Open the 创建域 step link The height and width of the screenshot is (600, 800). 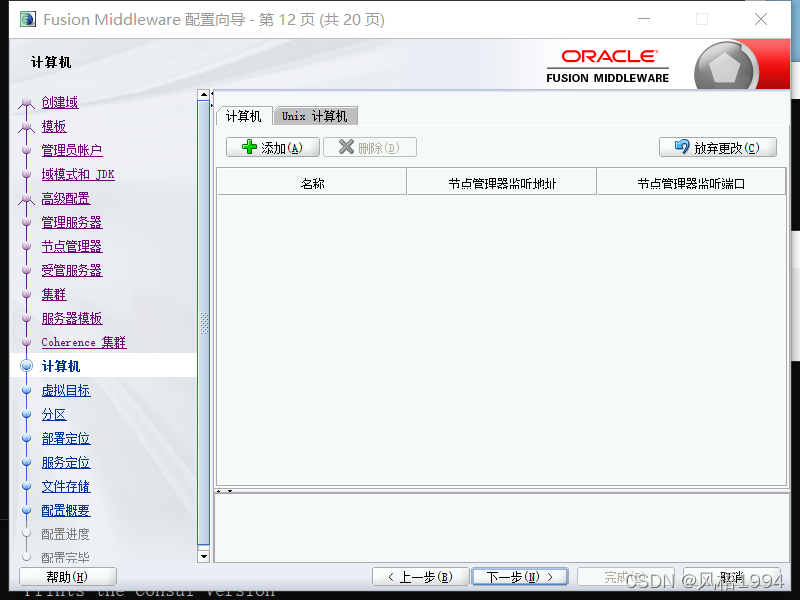(60, 103)
